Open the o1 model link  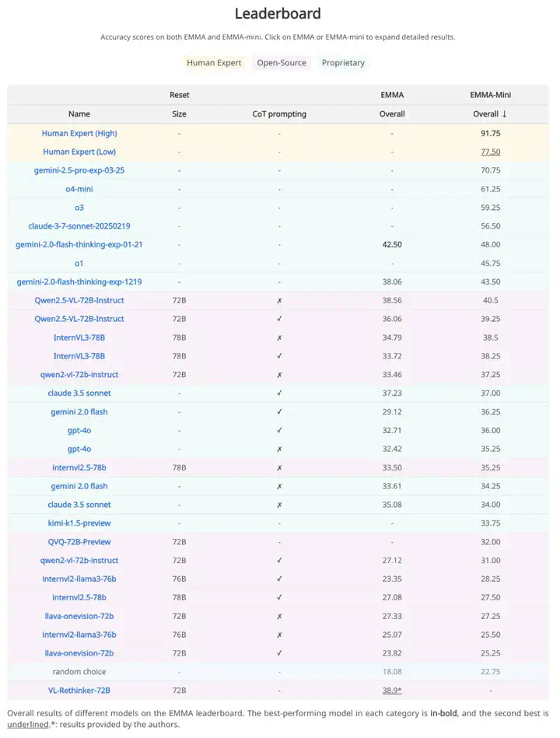pos(79,263)
